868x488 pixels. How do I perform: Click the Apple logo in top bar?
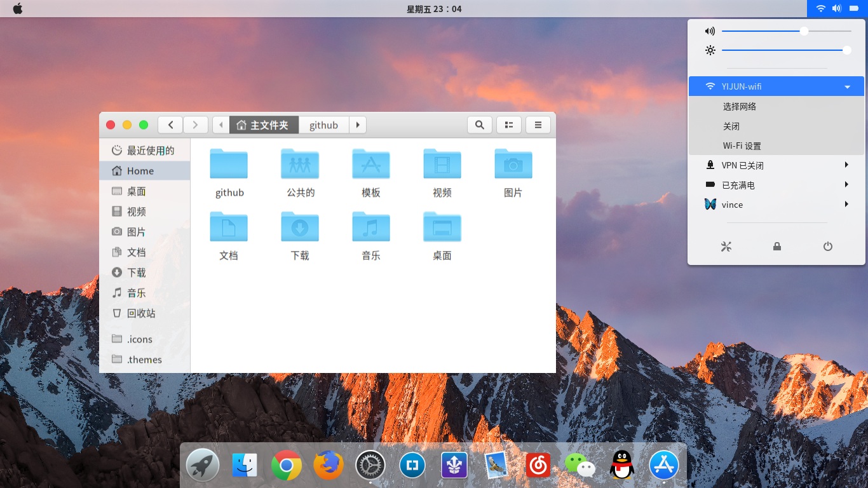tap(17, 8)
